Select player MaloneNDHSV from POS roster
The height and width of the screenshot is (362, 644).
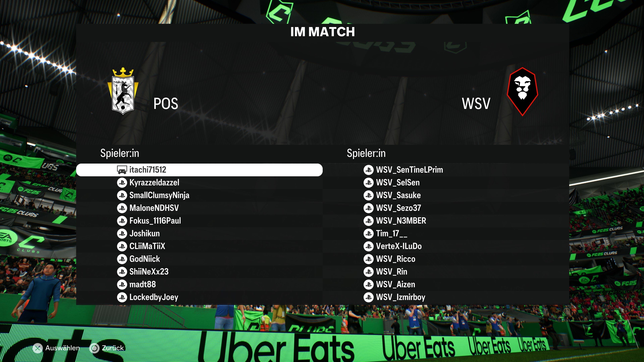coord(199,208)
